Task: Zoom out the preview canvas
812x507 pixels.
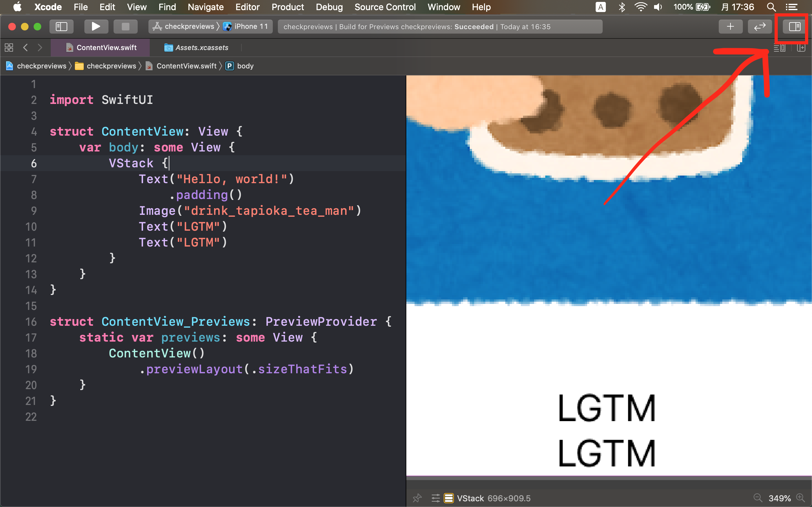Action: [758, 498]
